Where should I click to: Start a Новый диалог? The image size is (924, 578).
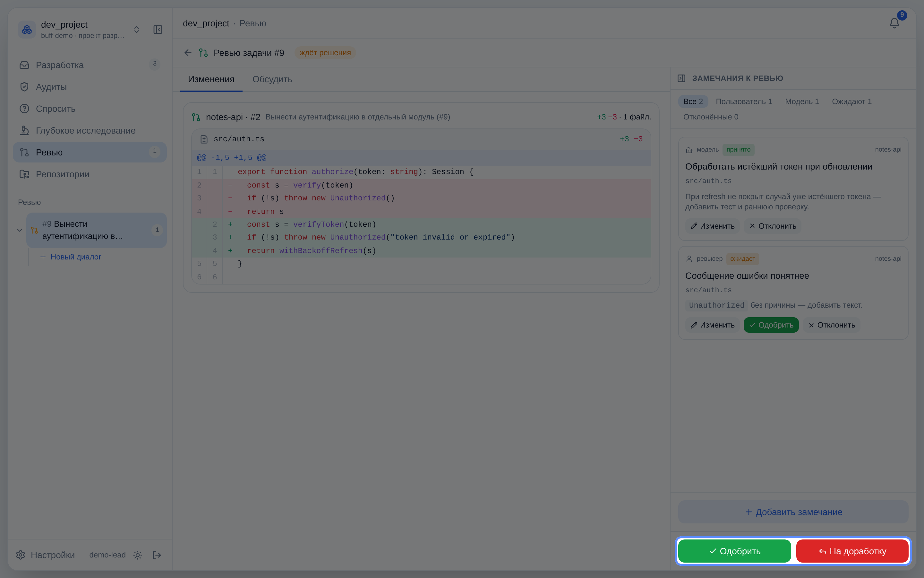71,257
